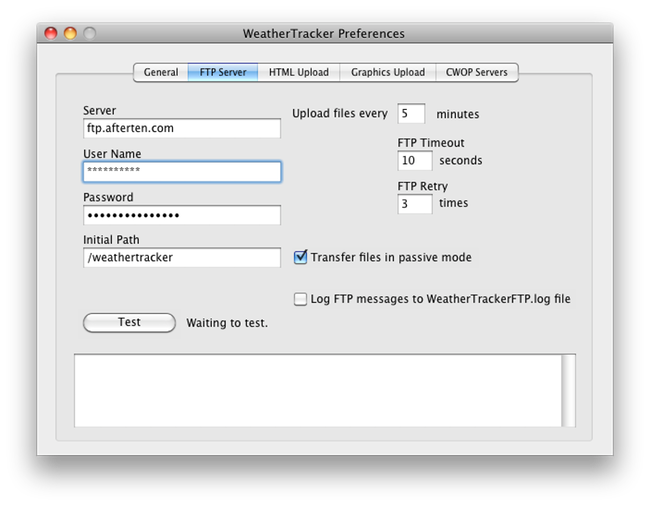The width and height of the screenshot is (650, 506).
Task: Click the 'WeatherTracker Preferences' title text
Action: 323,34
